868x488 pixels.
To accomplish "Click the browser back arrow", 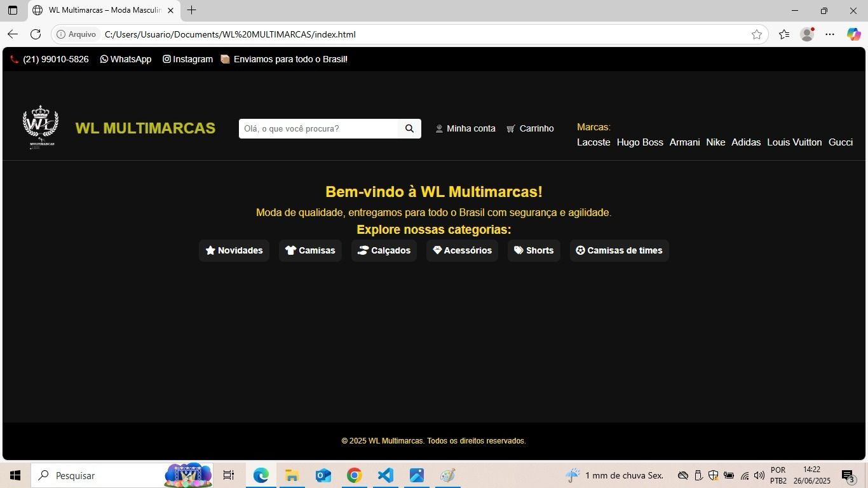I will pyautogui.click(x=13, y=34).
